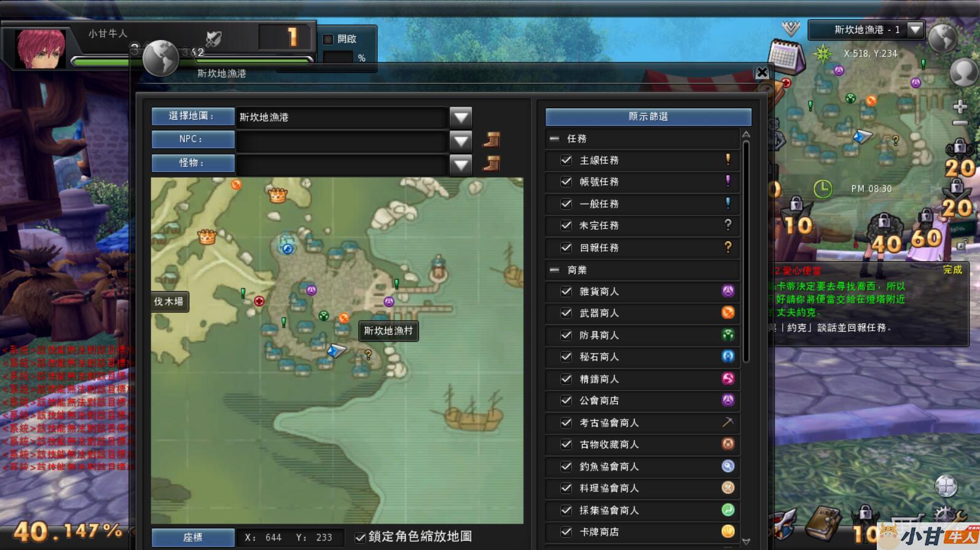Toggle 鎖定角色縮放地圖 checkbox
Image resolution: width=980 pixels, height=550 pixels.
pos(361,537)
